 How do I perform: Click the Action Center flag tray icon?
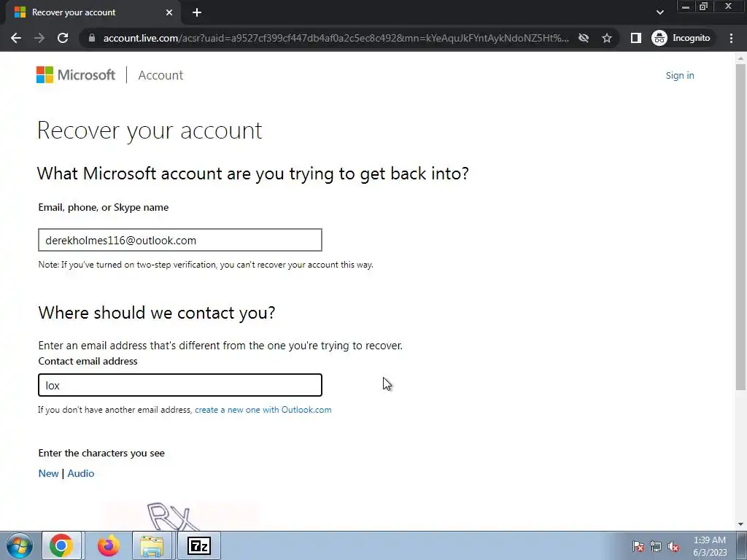click(x=638, y=547)
